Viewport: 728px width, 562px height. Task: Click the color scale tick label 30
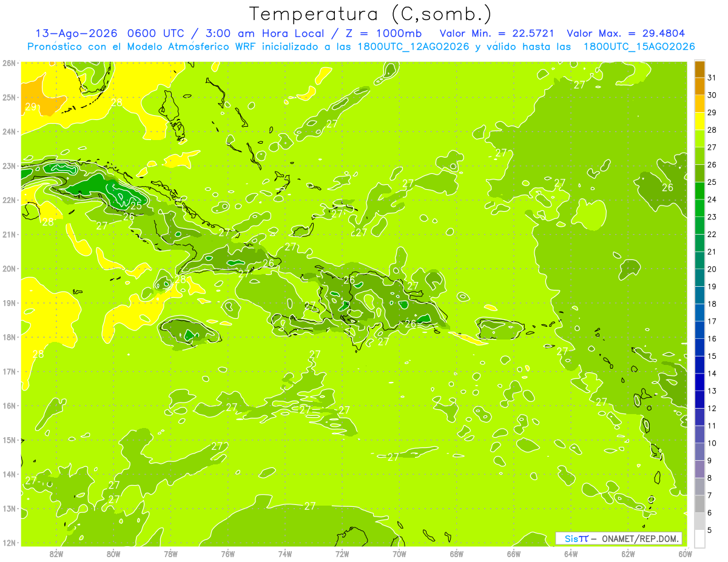[712, 95]
